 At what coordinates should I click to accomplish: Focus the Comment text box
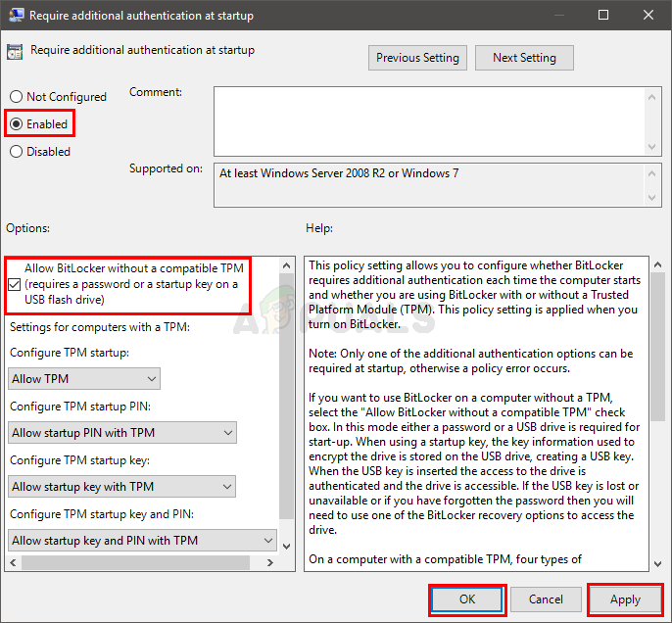click(x=429, y=120)
